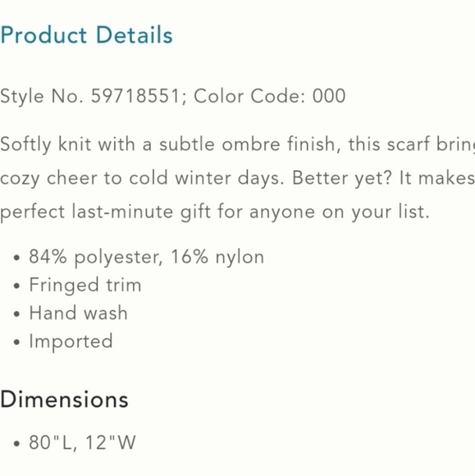
Task: Click the bullet beside 80"L dimensions
Action: click(16, 443)
